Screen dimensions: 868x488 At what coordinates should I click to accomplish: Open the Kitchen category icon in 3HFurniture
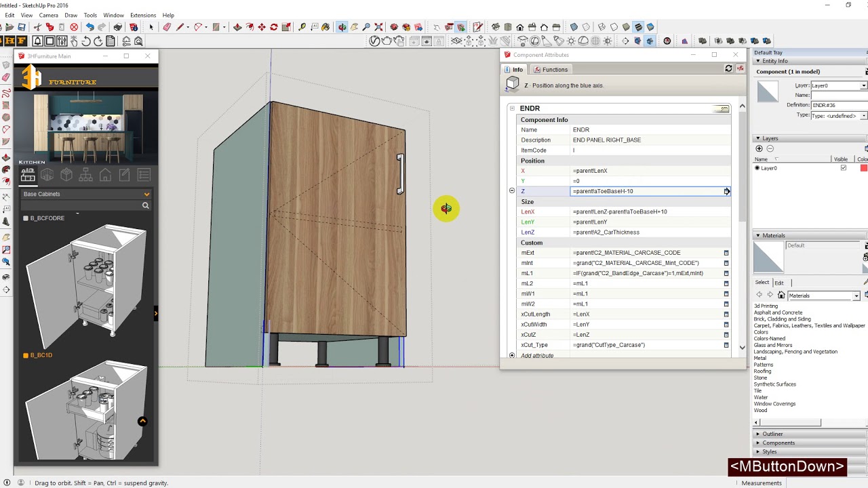coord(28,176)
